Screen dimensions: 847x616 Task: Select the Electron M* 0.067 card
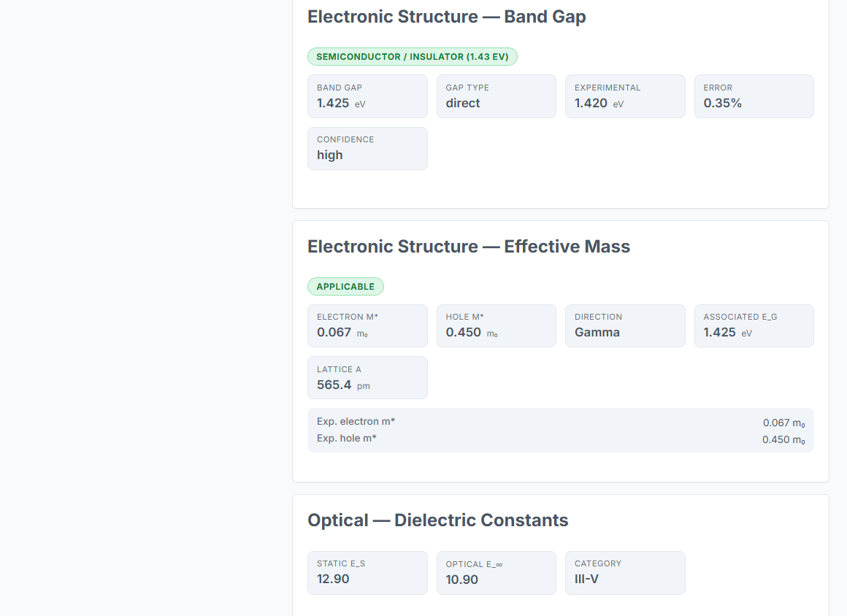[x=367, y=326]
